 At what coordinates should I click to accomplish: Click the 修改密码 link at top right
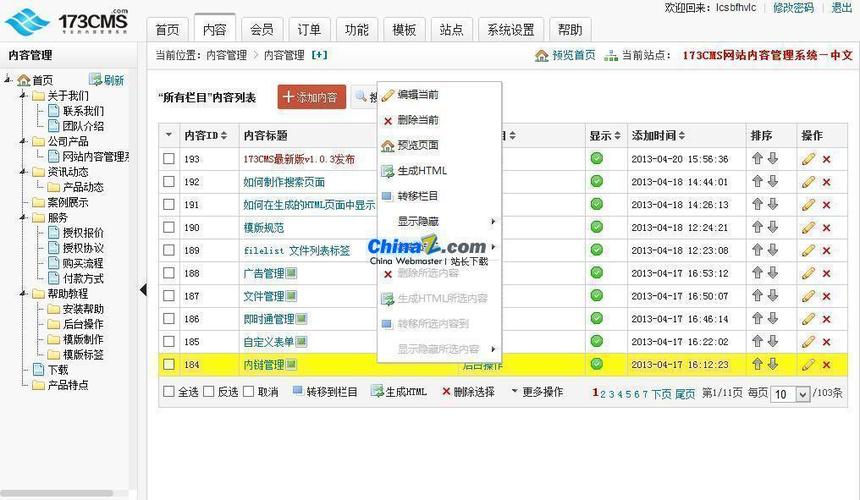pyautogui.click(x=792, y=8)
